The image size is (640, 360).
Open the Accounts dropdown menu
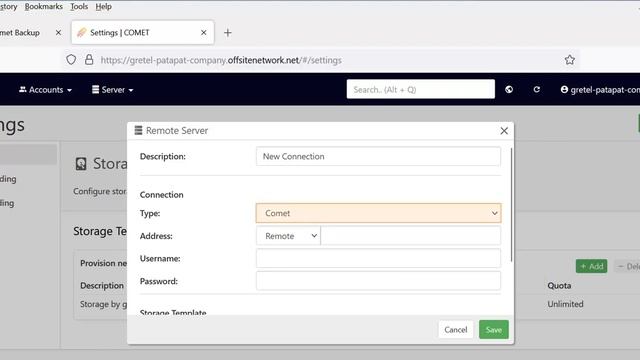45,90
